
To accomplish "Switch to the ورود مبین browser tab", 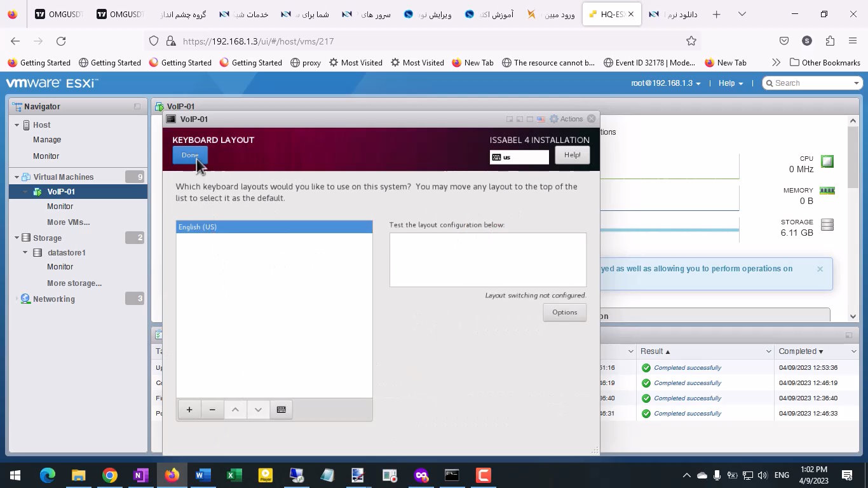I will [x=550, y=14].
